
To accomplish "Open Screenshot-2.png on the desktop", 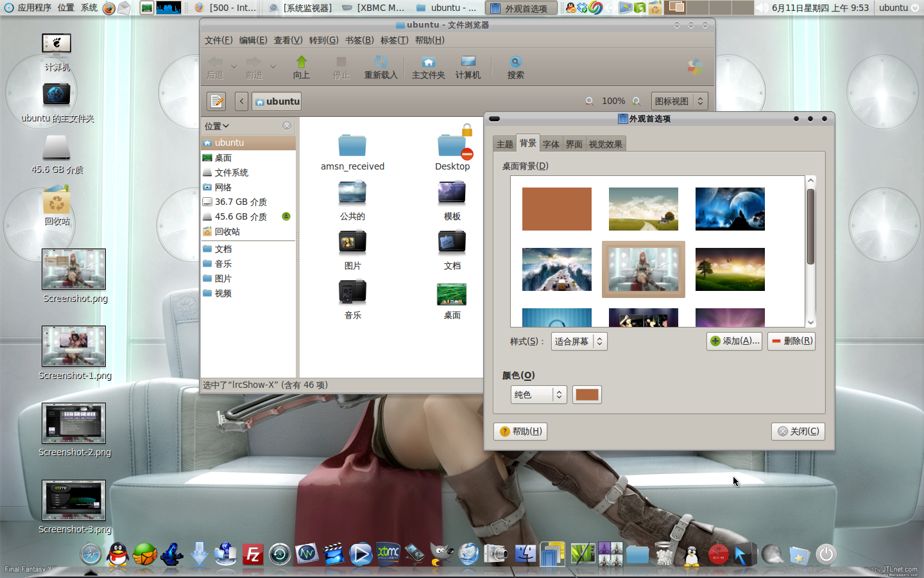I will click(x=74, y=430).
